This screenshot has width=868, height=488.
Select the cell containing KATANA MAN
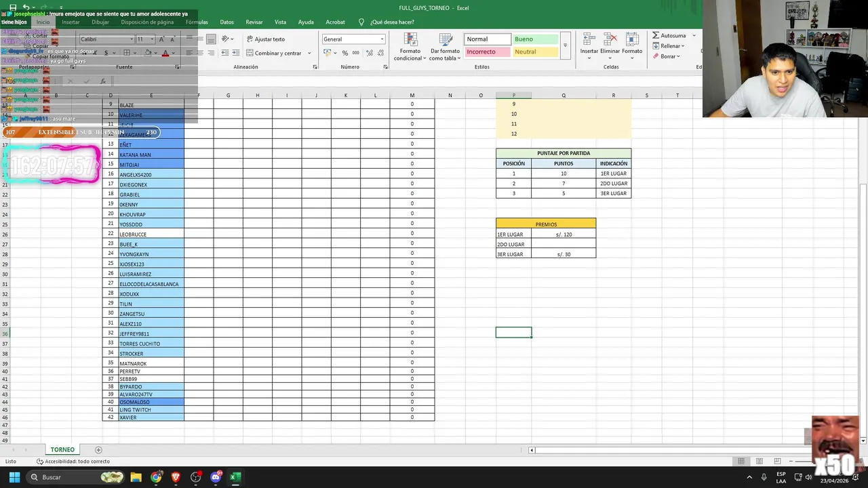coord(151,155)
